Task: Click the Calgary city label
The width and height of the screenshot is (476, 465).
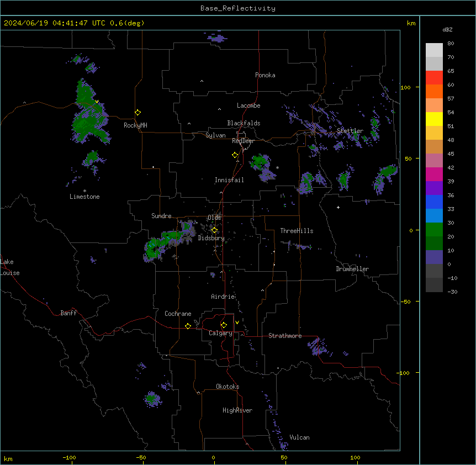Action: pyautogui.click(x=220, y=333)
